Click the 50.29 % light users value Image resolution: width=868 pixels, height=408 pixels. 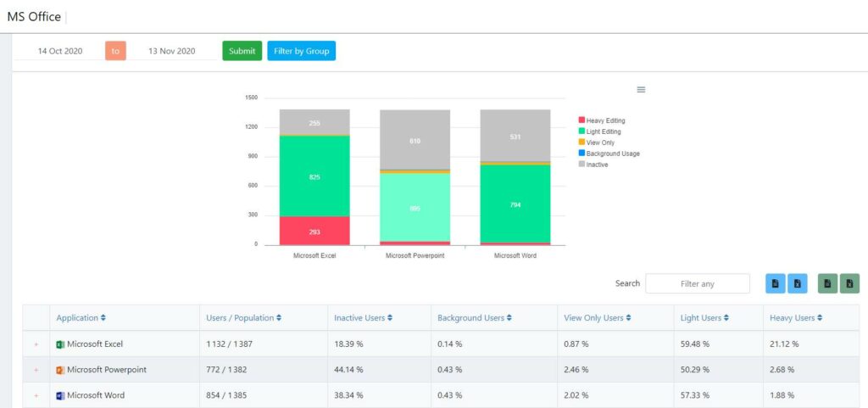point(695,370)
